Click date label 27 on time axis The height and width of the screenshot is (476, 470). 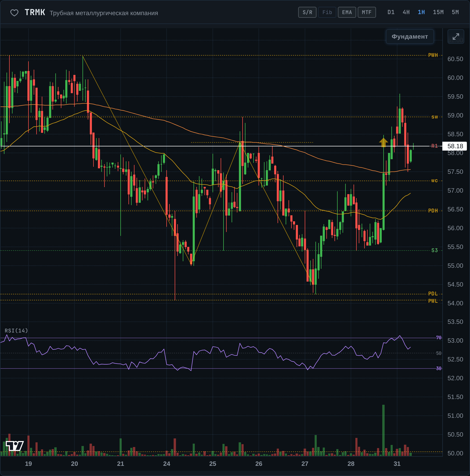[x=305, y=464]
